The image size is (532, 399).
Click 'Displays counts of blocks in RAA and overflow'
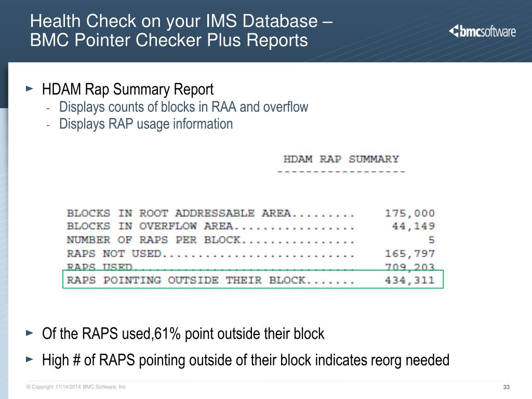[x=183, y=107]
